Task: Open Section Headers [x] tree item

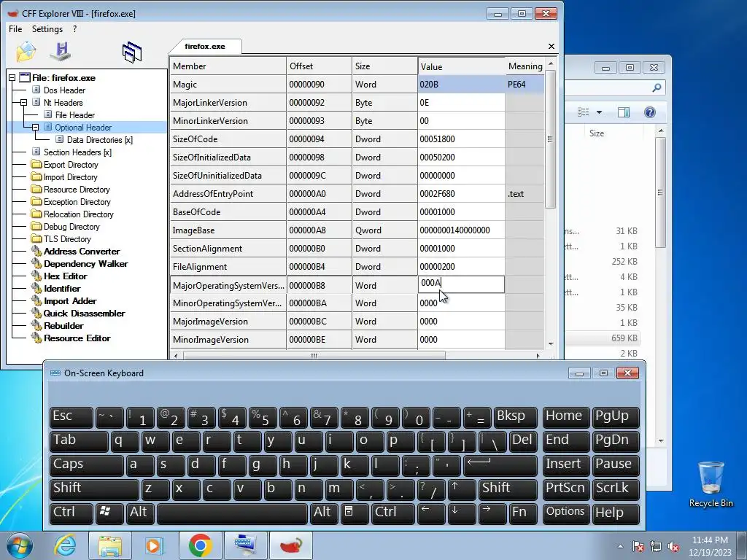Action: [x=77, y=152]
